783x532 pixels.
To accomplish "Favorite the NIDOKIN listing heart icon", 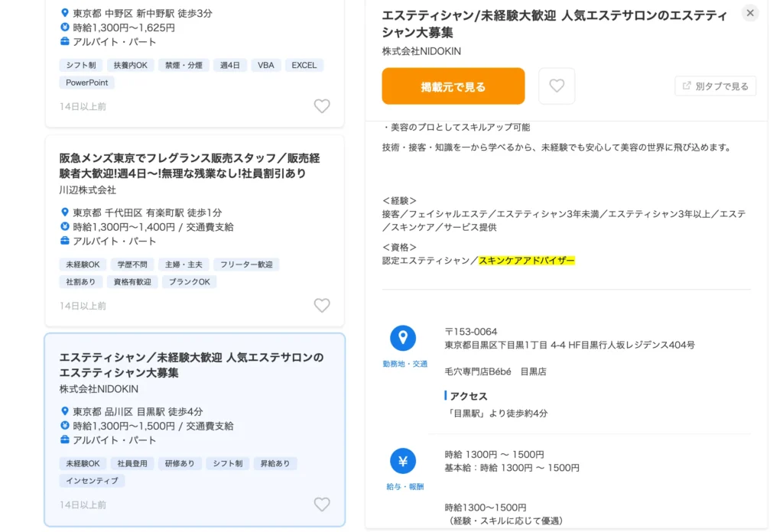I will 322,504.
